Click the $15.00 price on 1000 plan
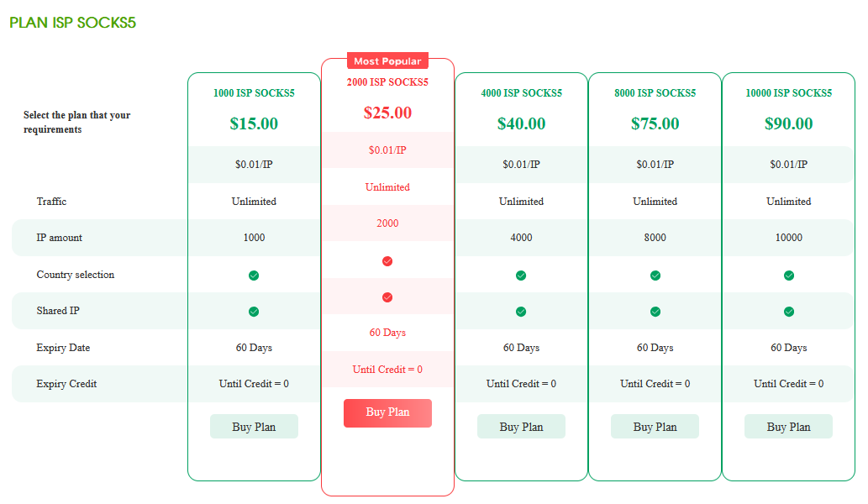Image resolution: width=868 pixels, height=504 pixels. pyautogui.click(x=254, y=123)
